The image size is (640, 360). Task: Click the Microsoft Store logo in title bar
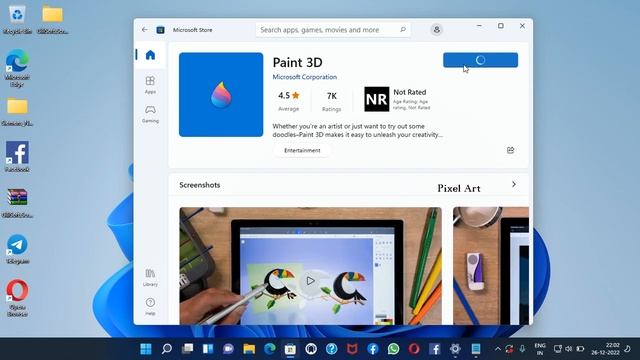click(x=160, y=30)
